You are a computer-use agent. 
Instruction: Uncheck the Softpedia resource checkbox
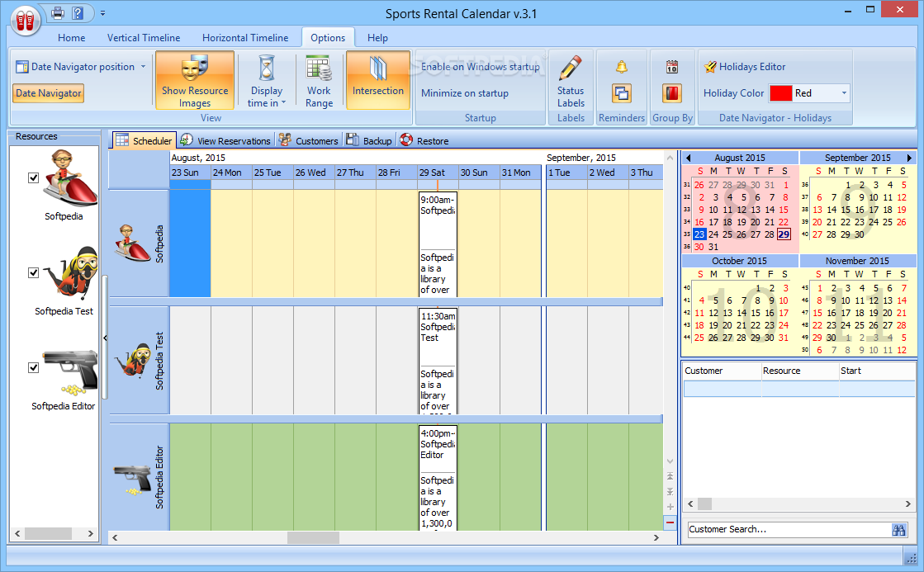pos(34,178)
